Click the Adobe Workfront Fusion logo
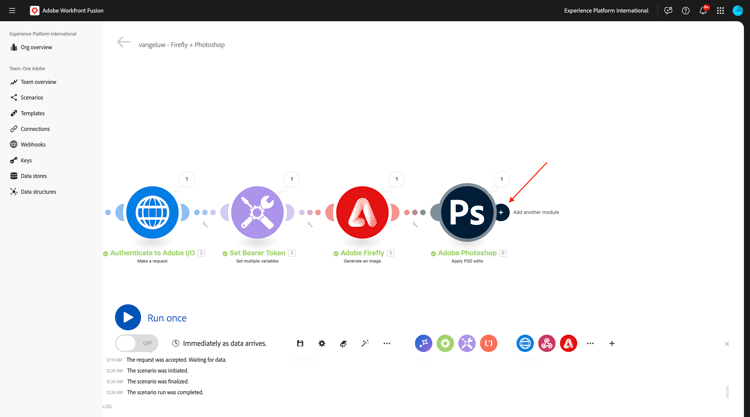Viewport: 750px width, 417px height. [x=34, y=11]
